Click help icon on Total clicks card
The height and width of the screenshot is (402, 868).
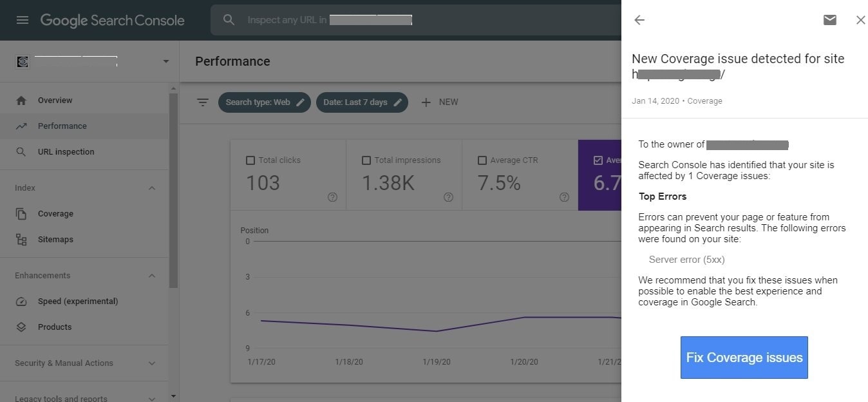click(332, 197)
